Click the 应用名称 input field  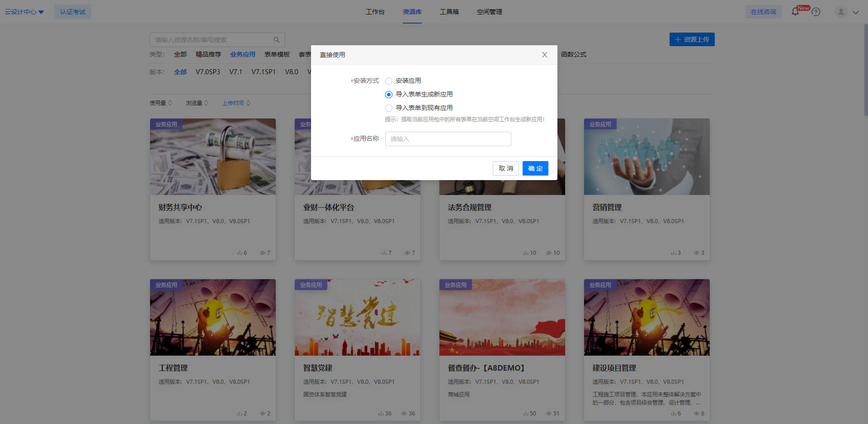coord(448,139)
